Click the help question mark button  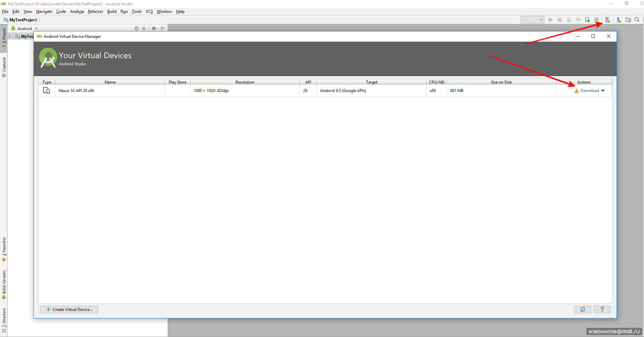pos(602,309)
